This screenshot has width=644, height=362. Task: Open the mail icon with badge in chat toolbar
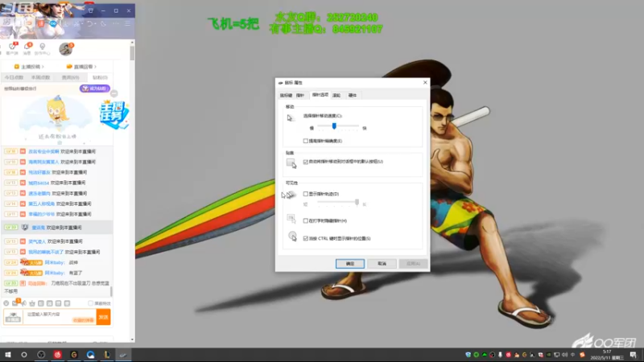(15, 303)
